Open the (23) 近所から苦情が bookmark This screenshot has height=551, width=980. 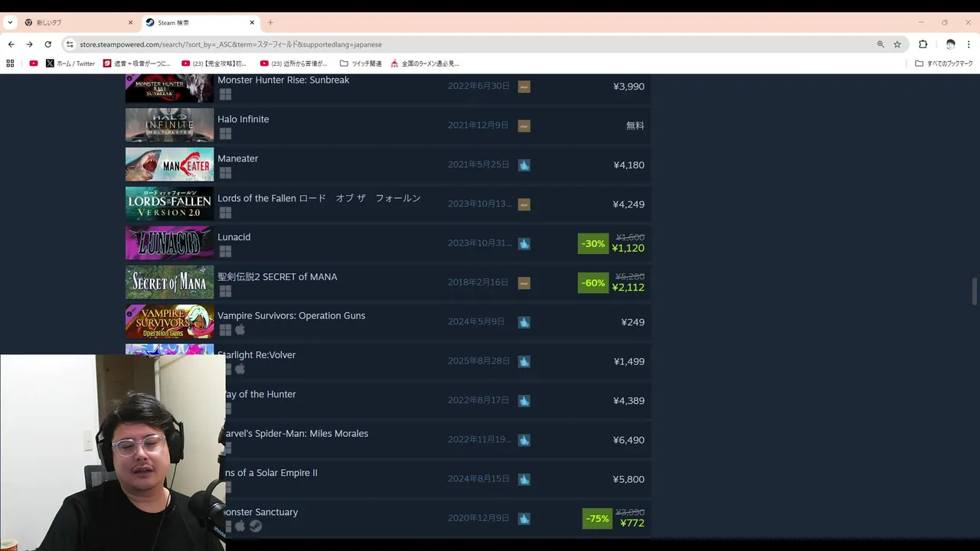(x=294, y=64)
